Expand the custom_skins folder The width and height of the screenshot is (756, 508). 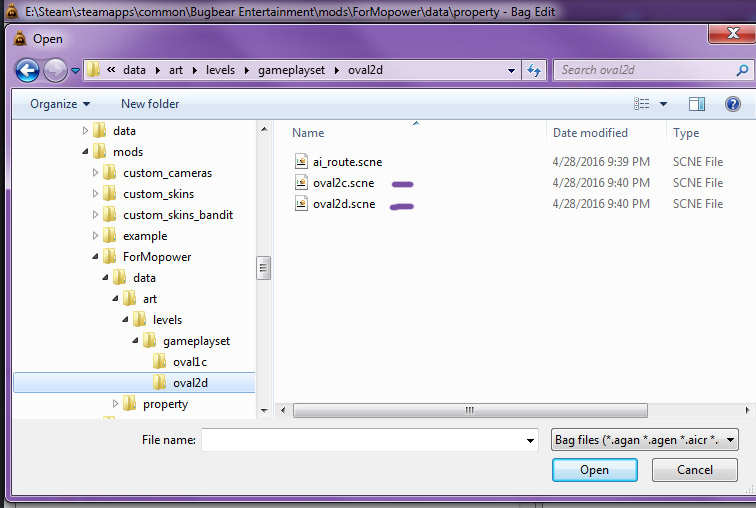click(x=95, y=193)
